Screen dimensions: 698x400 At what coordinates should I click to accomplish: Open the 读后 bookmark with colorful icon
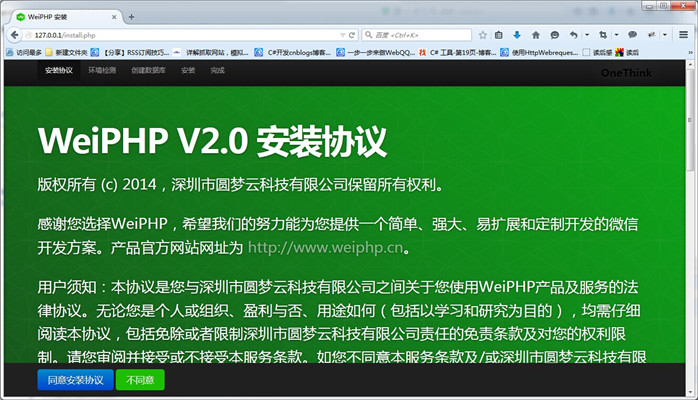pos(627,53)
